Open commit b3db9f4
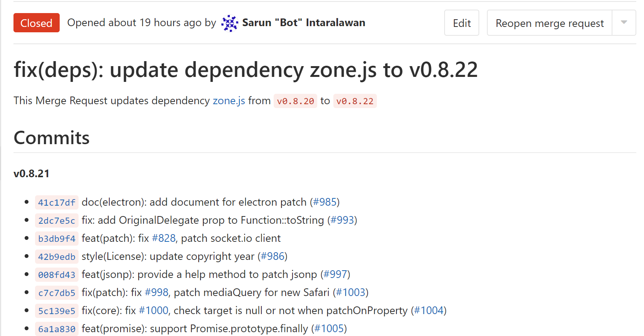 point(57,238)
